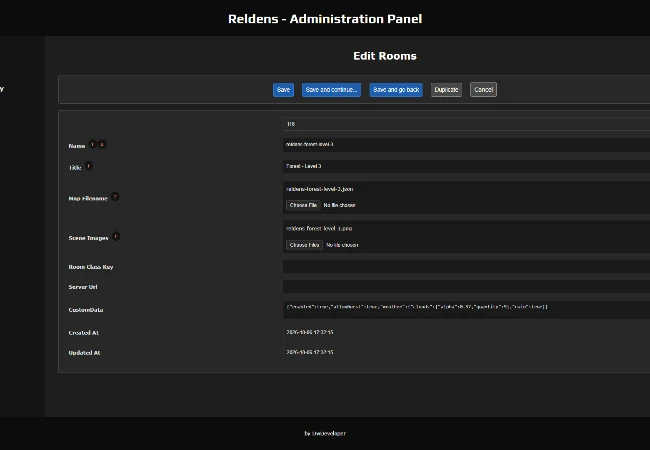Click the blue Save button
The image size is (650, 450).
(283, 90)
